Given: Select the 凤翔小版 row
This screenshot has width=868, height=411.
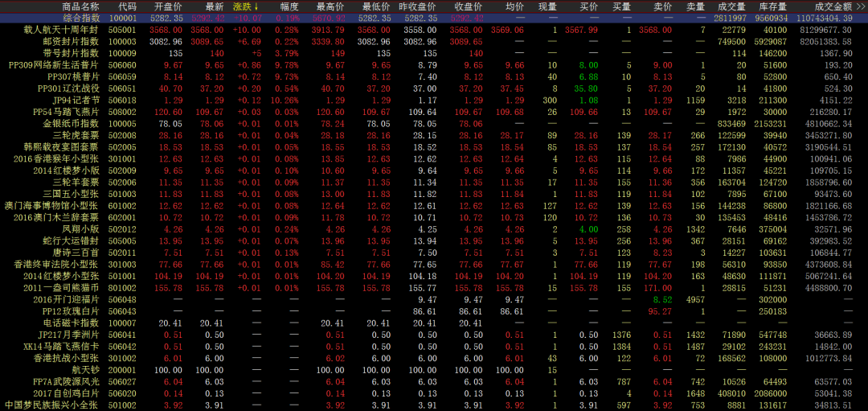Looking at the screenshot, I should click(434, 229).
